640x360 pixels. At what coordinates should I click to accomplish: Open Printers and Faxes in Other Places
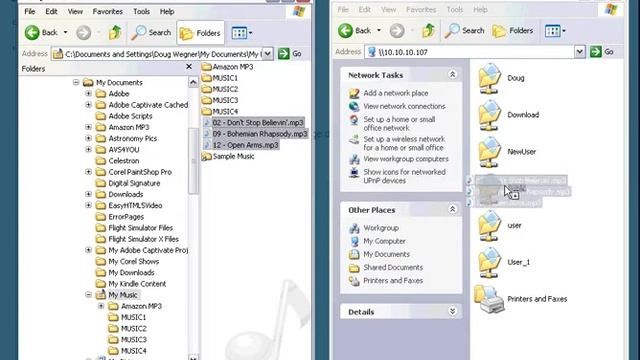pos(393,280)
